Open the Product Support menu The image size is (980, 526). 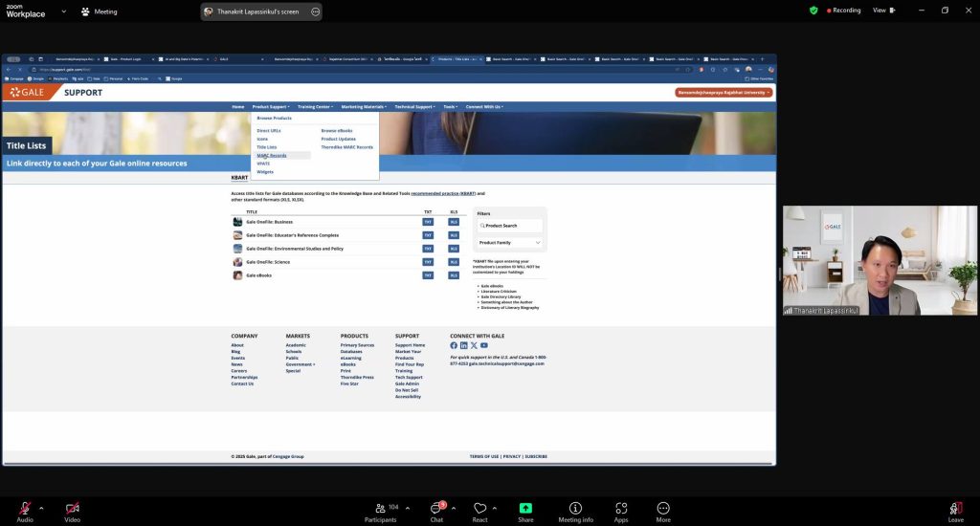[271, 107]
